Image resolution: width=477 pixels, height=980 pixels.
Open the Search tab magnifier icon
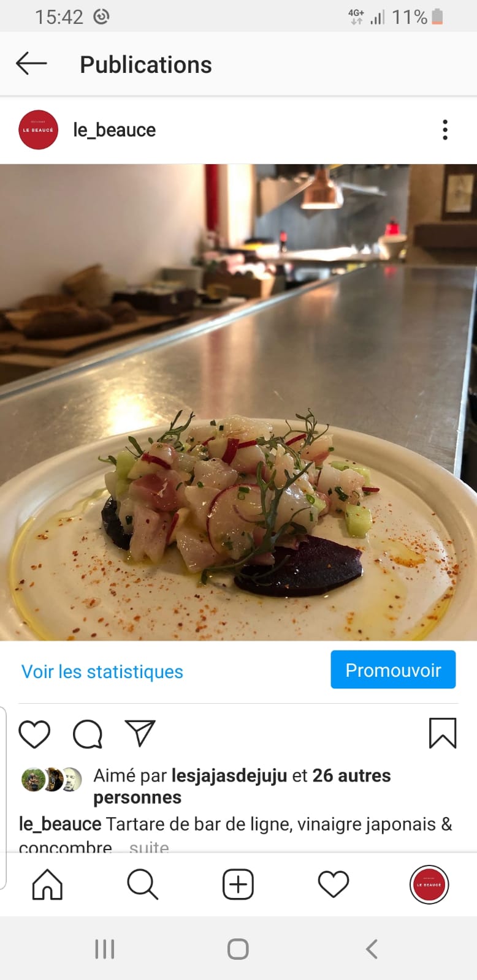143,884
